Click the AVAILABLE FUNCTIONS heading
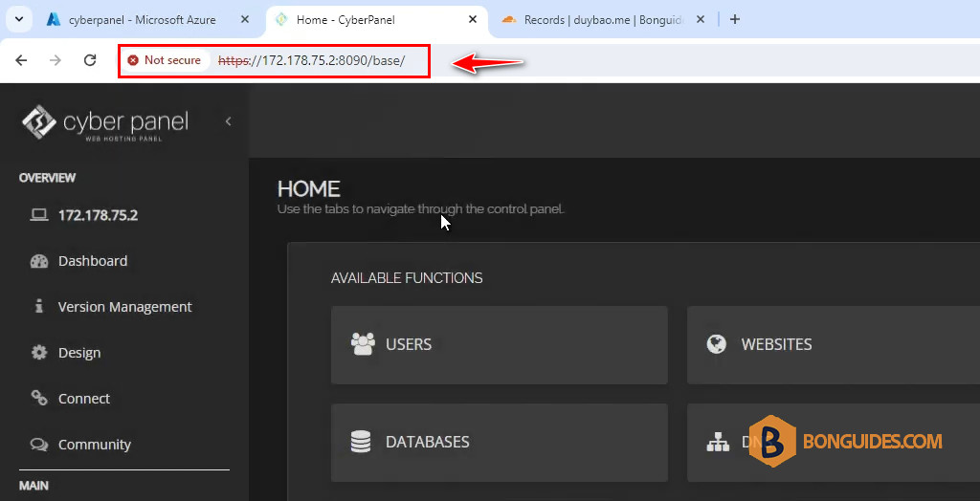 (407, 278)
